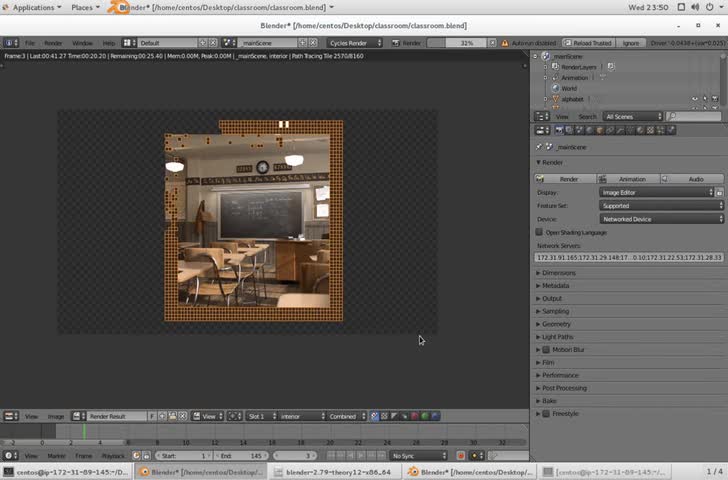Open the Particles properties tab
Image resolution: width=728 pixels, height=480 pixels.
point(660,130)
